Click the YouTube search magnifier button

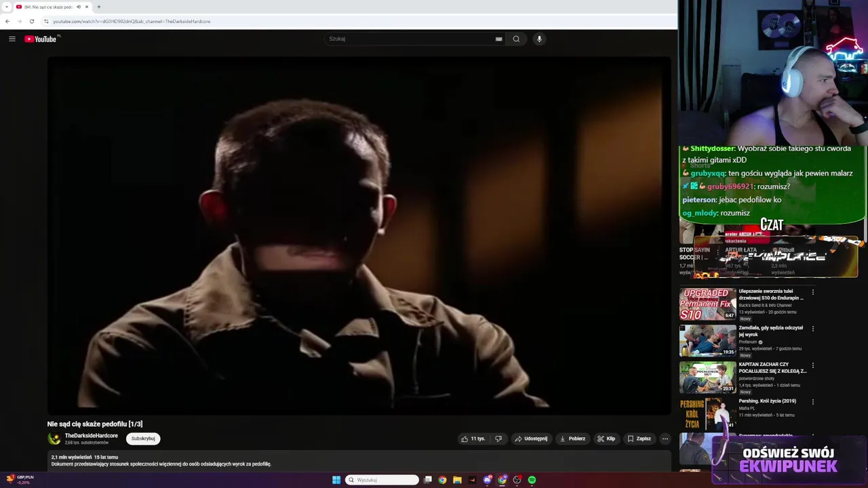(x=516, y=39)
